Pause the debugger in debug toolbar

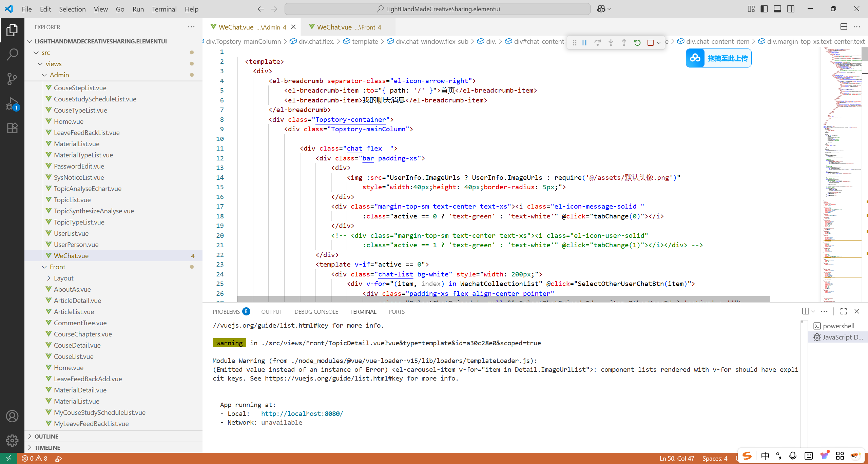tap(584, 43)
